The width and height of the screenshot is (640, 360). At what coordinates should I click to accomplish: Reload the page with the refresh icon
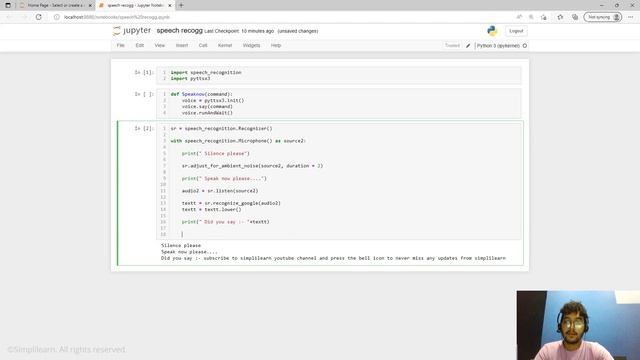39,17
